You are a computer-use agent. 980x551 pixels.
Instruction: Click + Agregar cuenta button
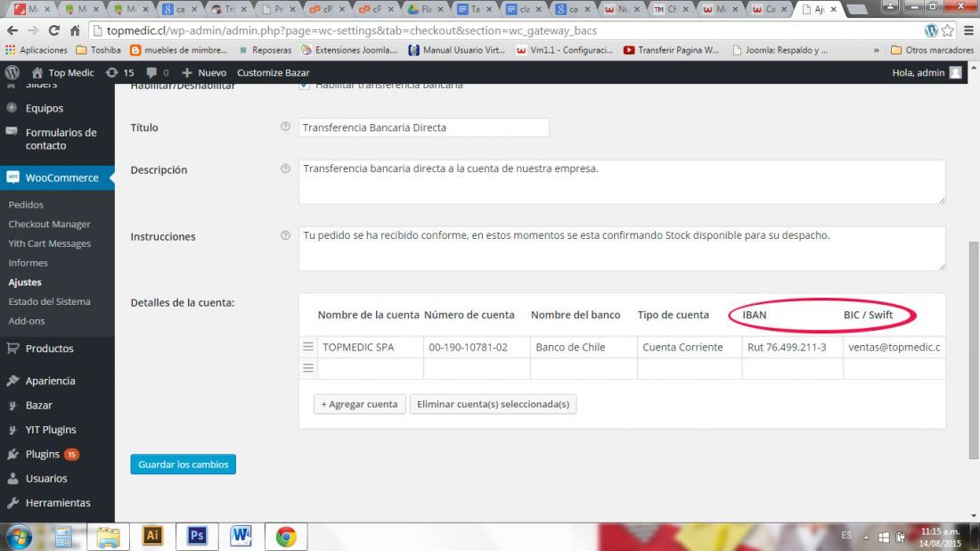coord(359,404)
